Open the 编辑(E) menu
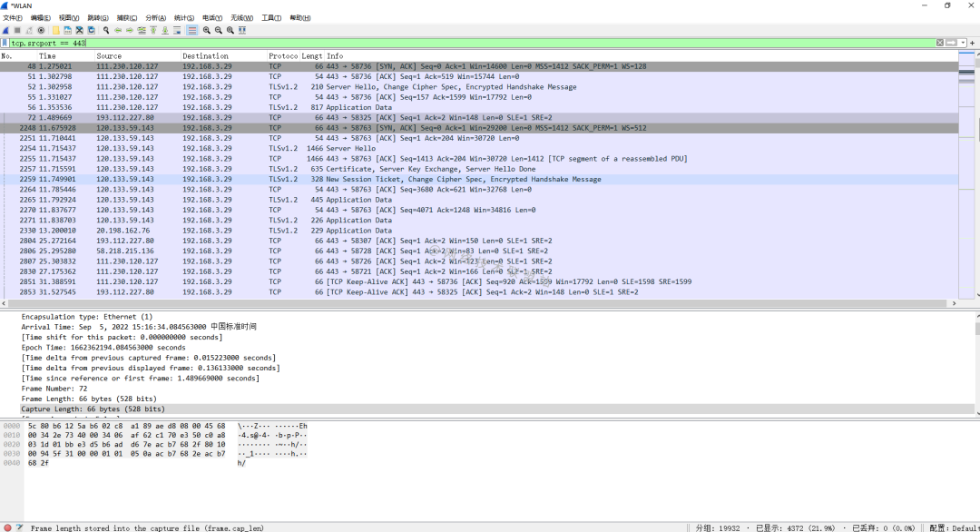Screen dimensions: 980x532 pyautogui.click(x=41, y=17)
